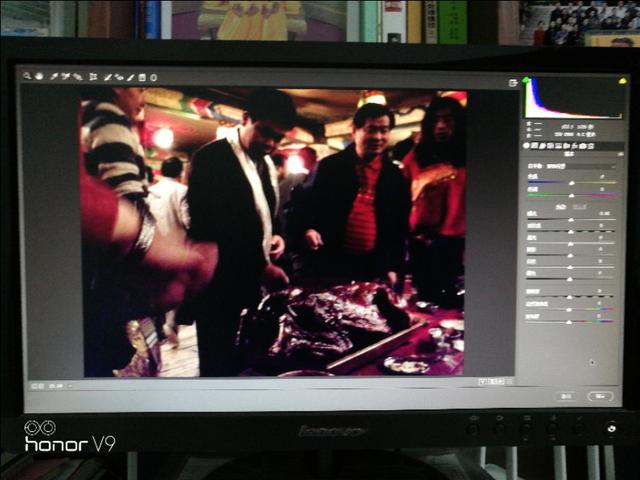This screenshot has width=640, height=480.
Task: Click the Temperature value field
Action: (x=602, y=176)
